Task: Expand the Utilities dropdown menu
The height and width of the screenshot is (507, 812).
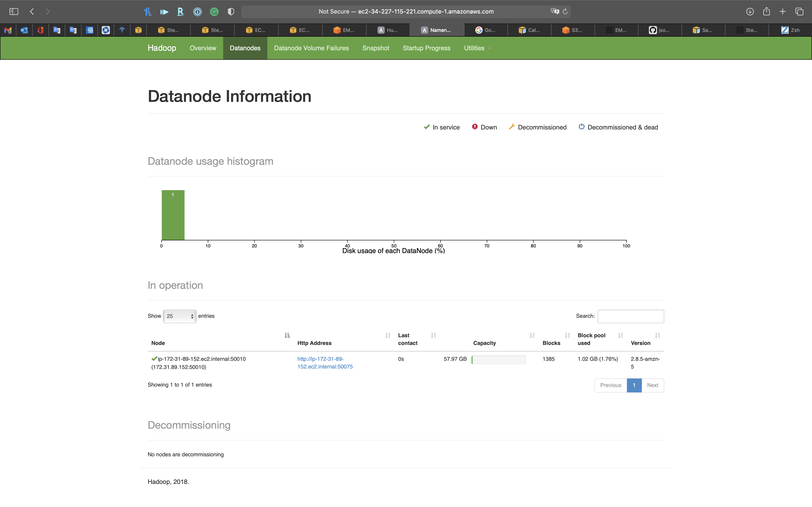Action: coord(477,48)
